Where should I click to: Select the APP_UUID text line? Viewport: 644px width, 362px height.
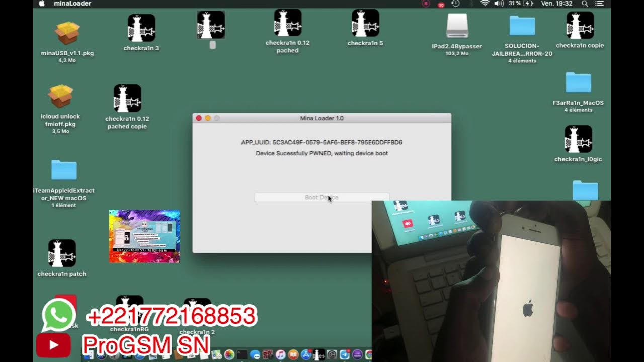321,142
